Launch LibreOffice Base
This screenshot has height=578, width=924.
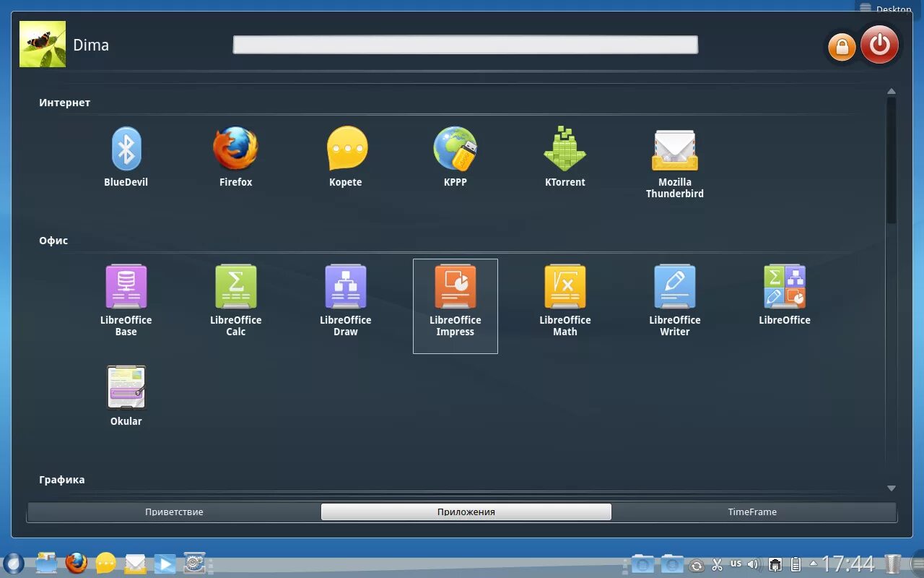coord(126,301)
